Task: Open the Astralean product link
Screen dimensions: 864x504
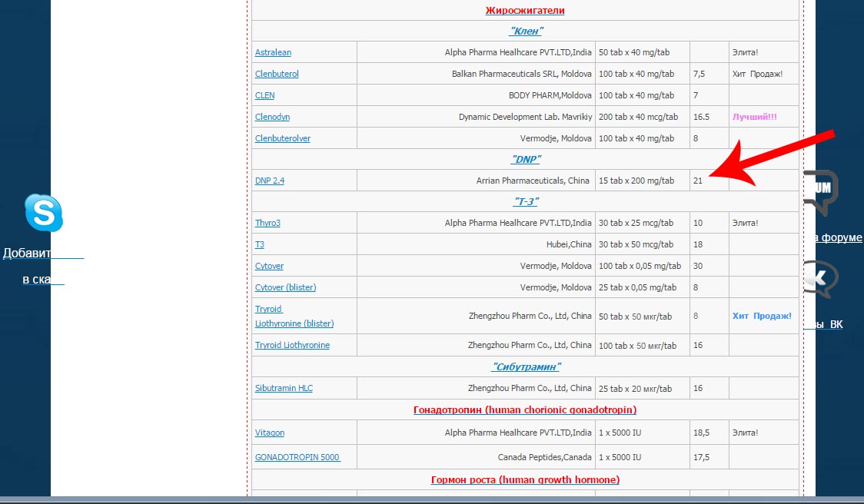Action: tap(274, 52)
